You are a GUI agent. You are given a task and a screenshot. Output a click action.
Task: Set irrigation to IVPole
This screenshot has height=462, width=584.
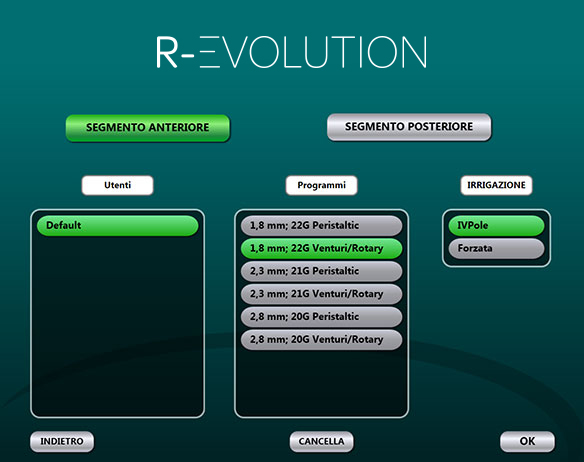pos(496,225)
